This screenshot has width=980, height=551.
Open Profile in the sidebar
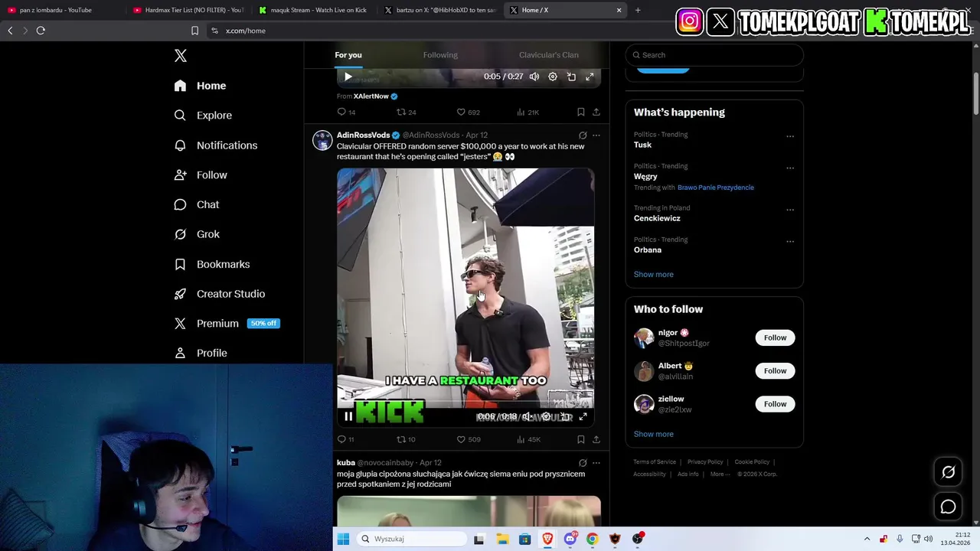coord(201,353)
